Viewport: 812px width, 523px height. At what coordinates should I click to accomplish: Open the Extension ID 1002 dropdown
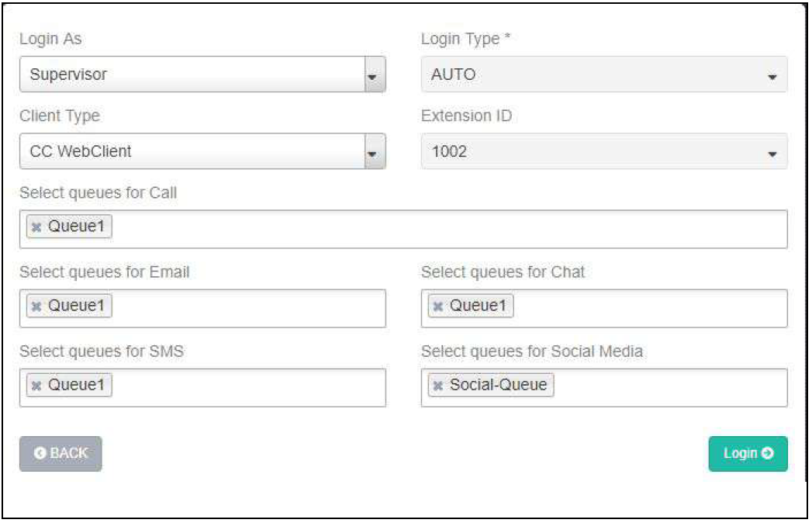(604, 151)
